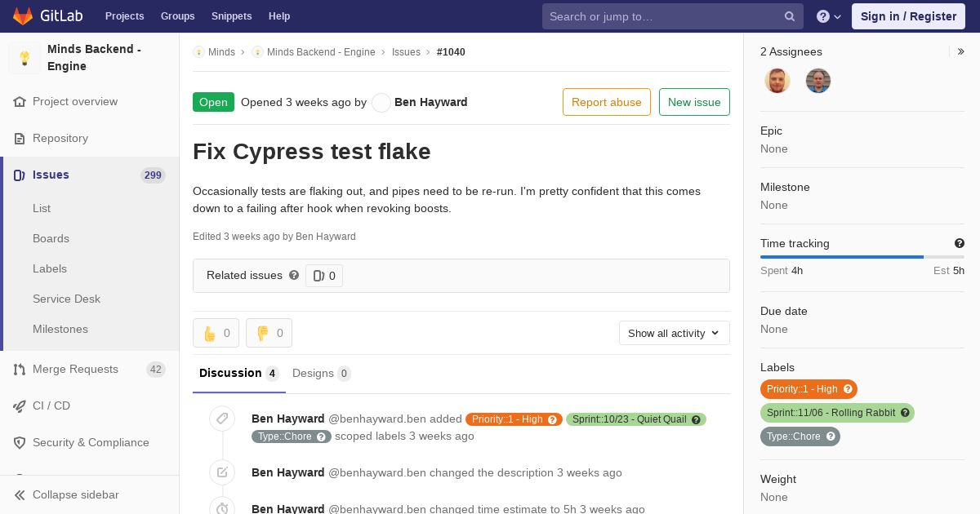This screenshot has width=980, height=514.
Task: Click the Report abuse button
Action: pyautogui.click(x=607, y=102)
